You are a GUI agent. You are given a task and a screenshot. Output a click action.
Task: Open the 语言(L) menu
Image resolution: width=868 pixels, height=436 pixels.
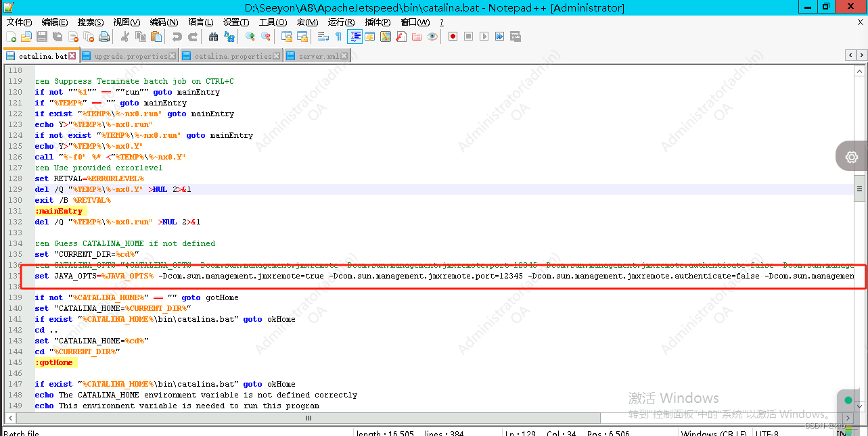(200, 22)
